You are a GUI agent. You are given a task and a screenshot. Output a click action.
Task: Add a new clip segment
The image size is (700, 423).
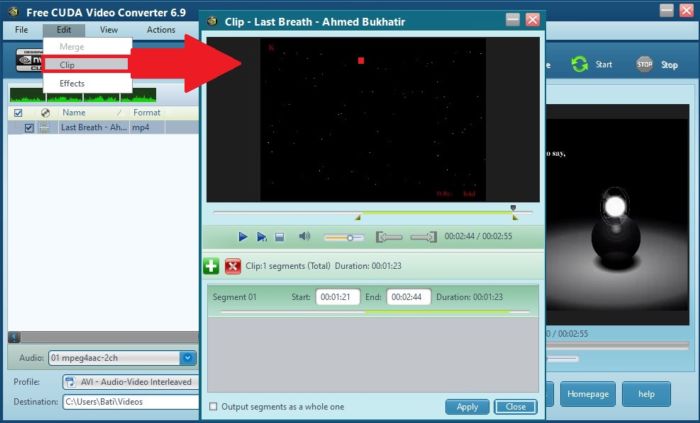[211, 266]
